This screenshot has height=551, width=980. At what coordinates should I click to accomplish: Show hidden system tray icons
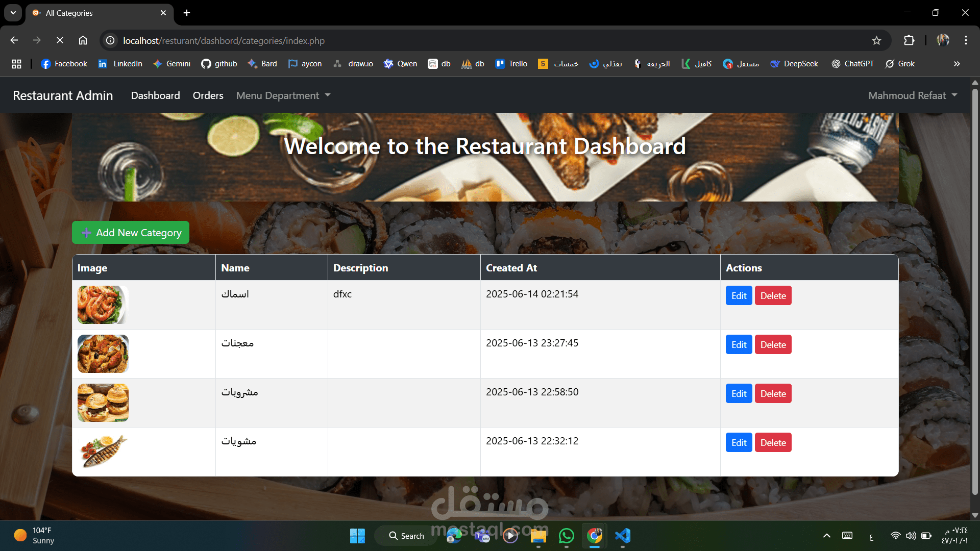coord(827,536)
